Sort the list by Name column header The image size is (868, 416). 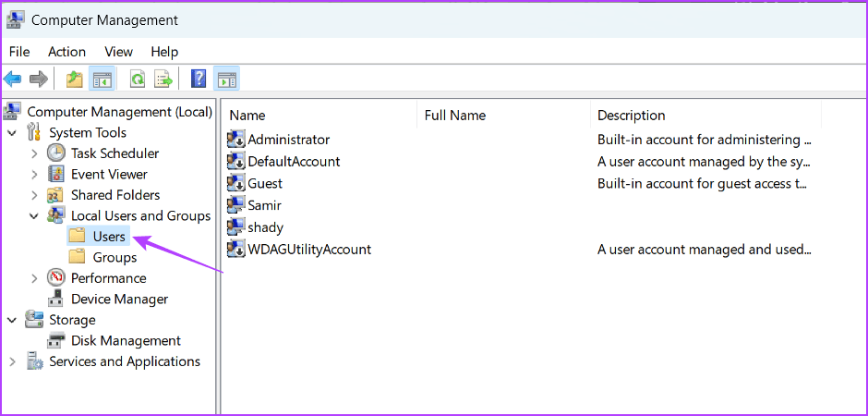[x=247, y=116]
